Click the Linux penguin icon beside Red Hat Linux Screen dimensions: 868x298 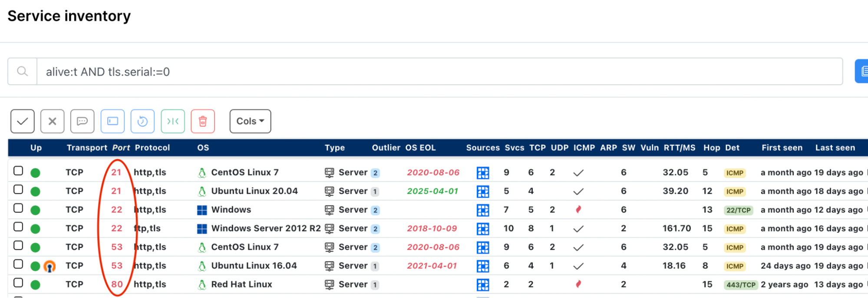tap(202, 285)
